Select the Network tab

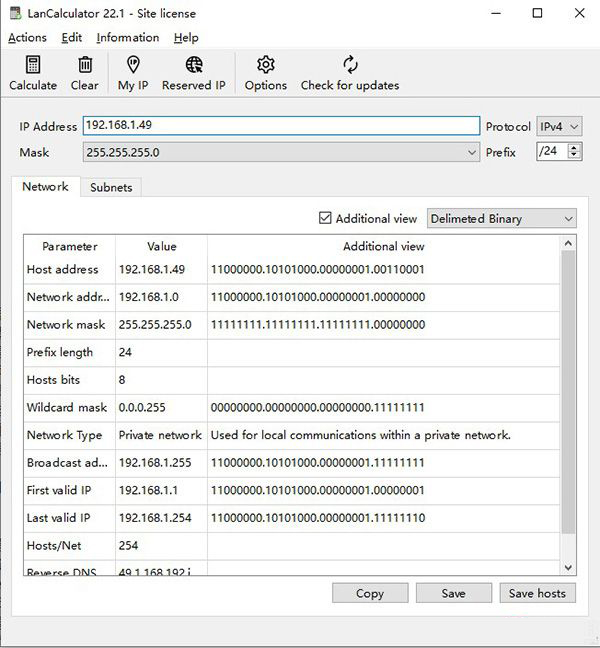coord(45,186)
